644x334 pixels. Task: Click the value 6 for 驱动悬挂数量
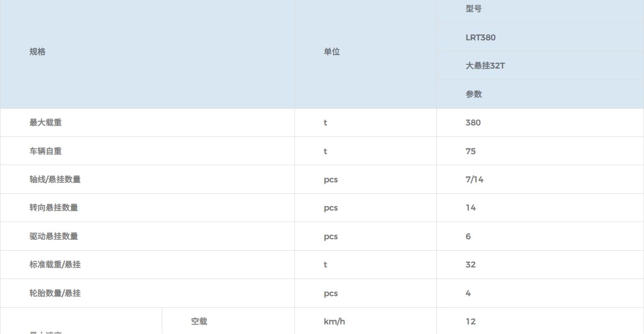[468, 236]
